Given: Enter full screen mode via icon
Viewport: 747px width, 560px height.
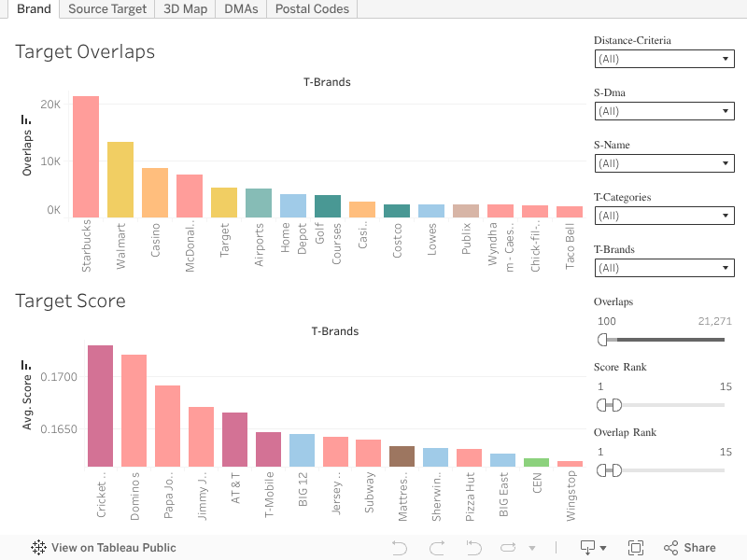Looking at the screenshot, I should (636, 548).
